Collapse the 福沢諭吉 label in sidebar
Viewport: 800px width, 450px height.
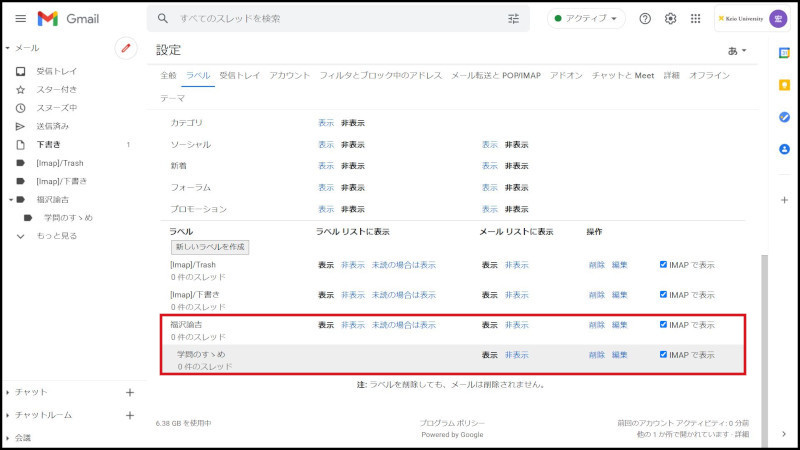9,199
